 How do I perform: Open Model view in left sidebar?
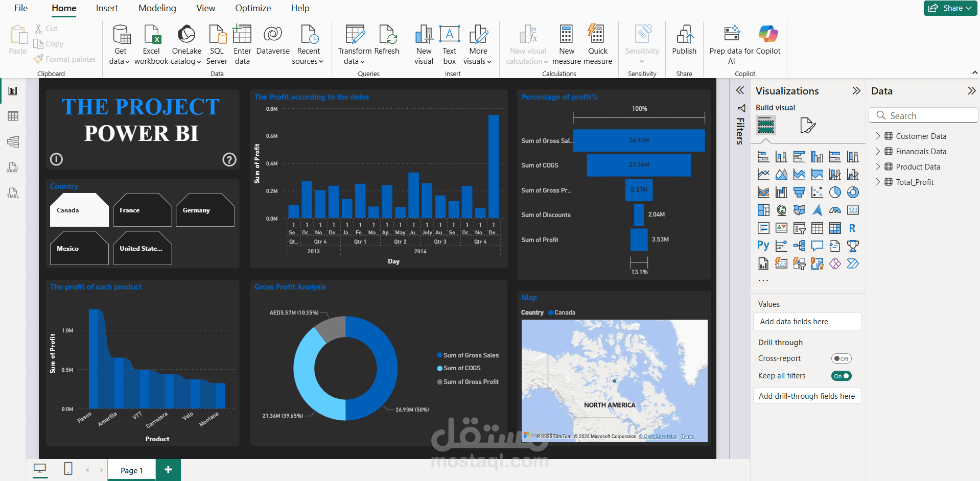click(13, 141)
